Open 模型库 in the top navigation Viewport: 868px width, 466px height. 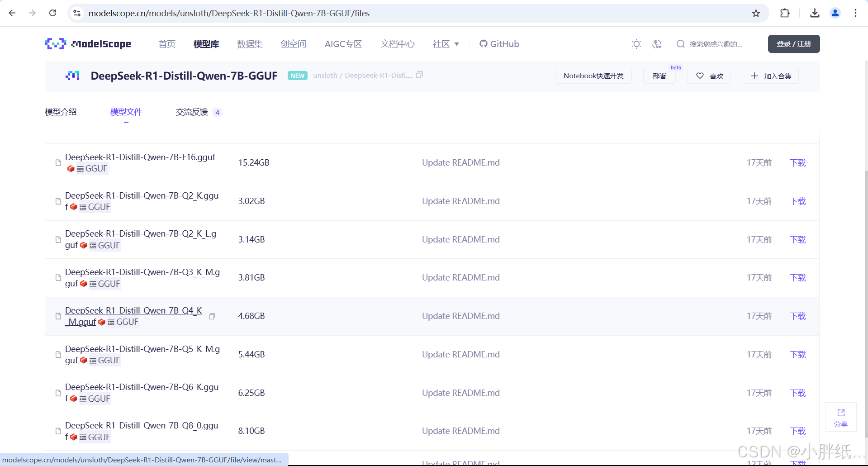[x=206, y=44]
